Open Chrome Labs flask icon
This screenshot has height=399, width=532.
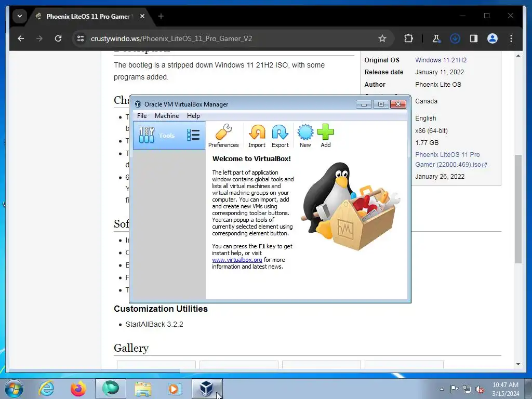[436, 38]
